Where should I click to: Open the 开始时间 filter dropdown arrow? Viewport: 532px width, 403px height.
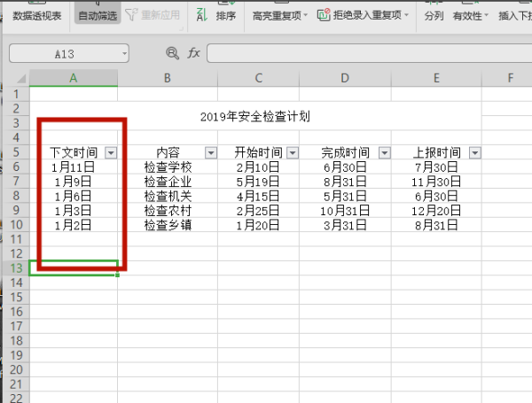[x=293, y=153]
